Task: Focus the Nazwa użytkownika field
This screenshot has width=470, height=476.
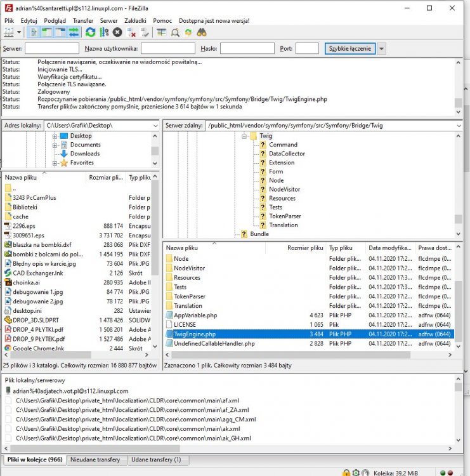Action: tap(168, 48)
